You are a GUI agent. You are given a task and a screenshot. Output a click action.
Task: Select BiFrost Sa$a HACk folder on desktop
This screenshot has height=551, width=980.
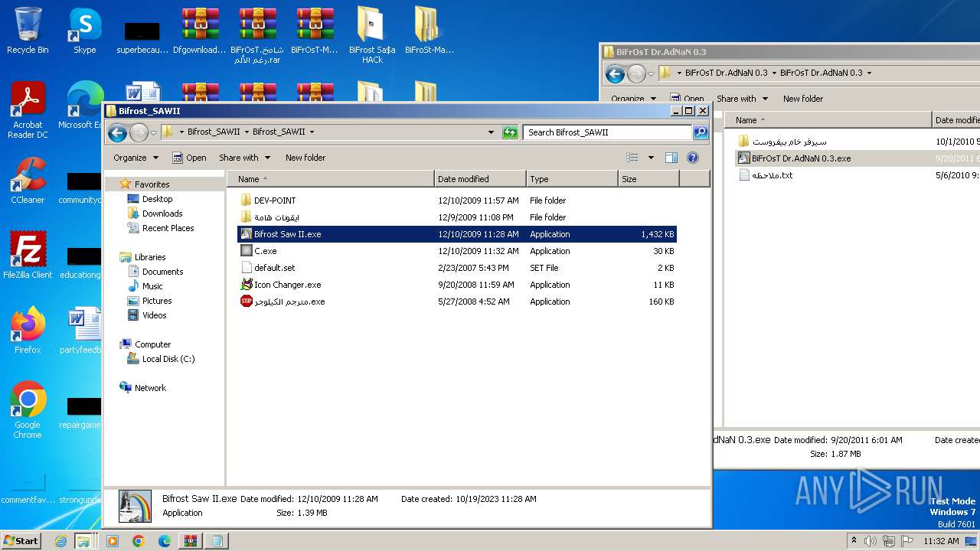(x=372, y=35)
